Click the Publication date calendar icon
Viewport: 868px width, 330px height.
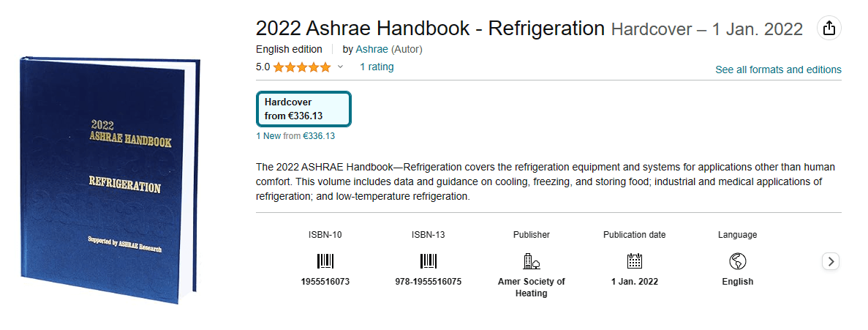[x=634, y=261]
